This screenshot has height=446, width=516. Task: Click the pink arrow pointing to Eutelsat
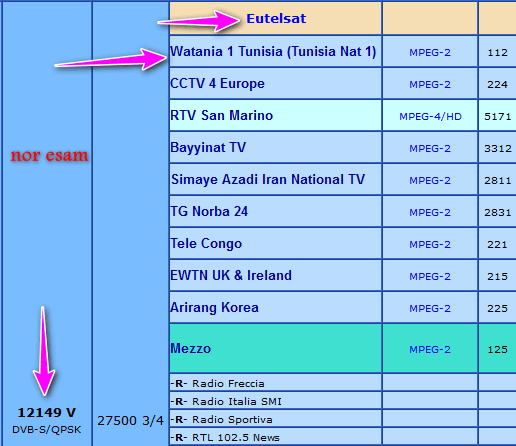coord(199,21)
